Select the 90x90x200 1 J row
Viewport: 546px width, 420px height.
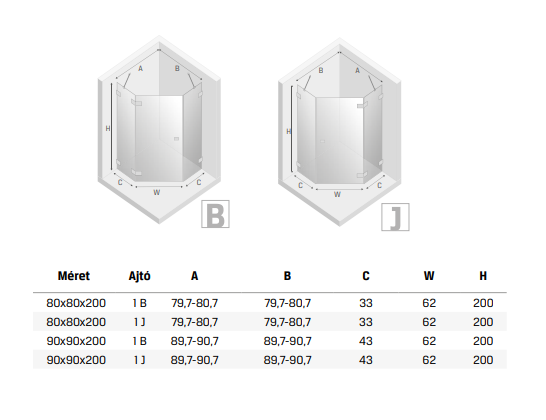pos(270,359)
